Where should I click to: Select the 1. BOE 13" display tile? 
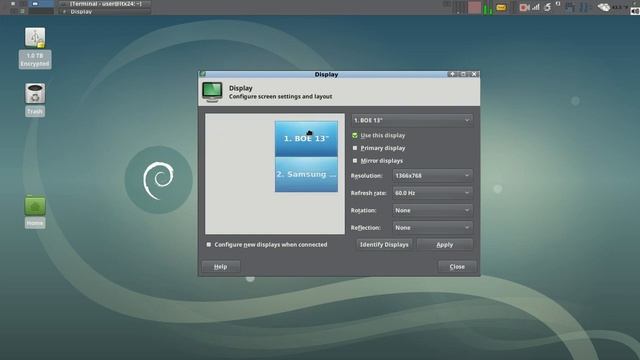tap(306, 138)
